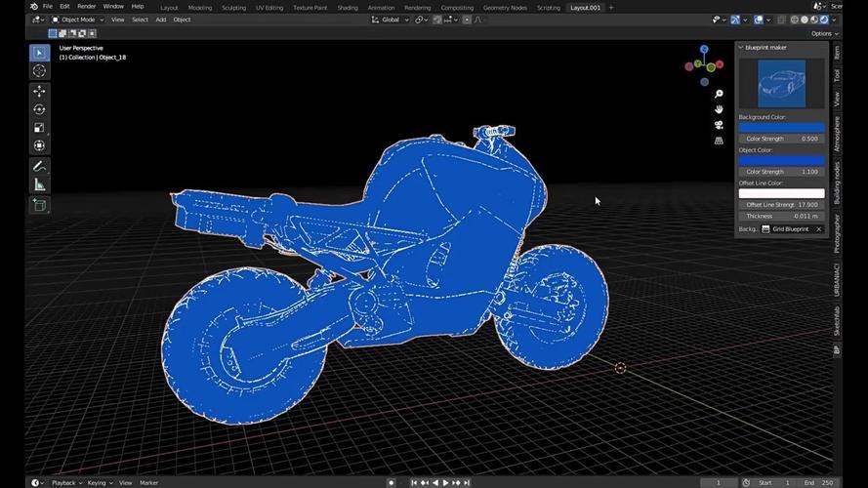Open the Background Color swatch
Viewport: 868px width, 488px height.
pyautogui.click(x=782, y=128)
